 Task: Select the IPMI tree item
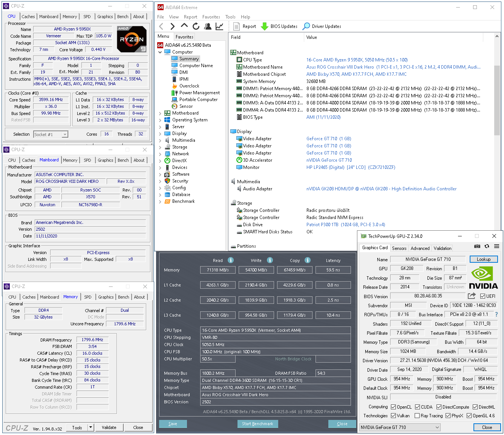tap(184, 79)
